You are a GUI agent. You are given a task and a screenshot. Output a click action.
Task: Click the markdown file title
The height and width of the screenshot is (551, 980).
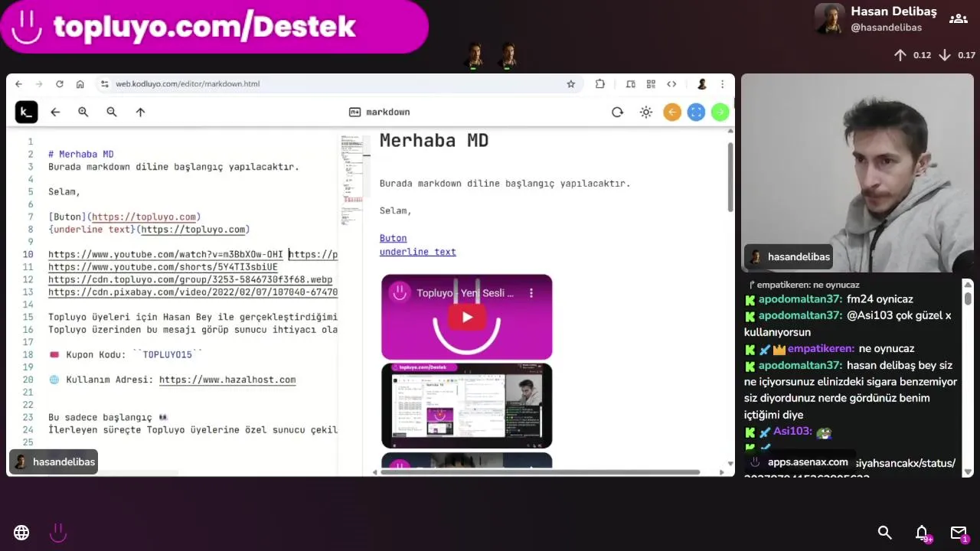click(380, 112)
